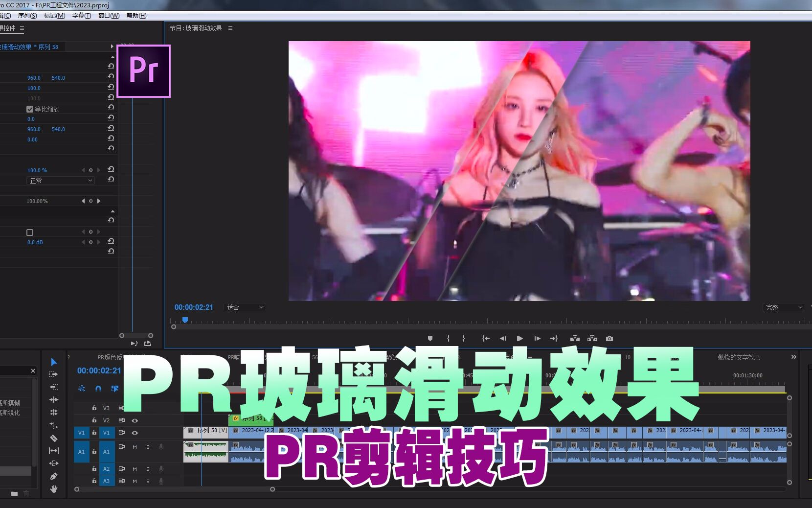
Task: Step back one frame
Action: [503, 339]
